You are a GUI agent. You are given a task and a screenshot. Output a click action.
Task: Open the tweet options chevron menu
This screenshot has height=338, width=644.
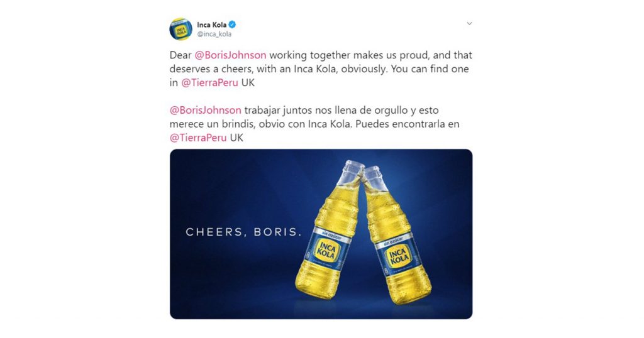tap(469, 23)
